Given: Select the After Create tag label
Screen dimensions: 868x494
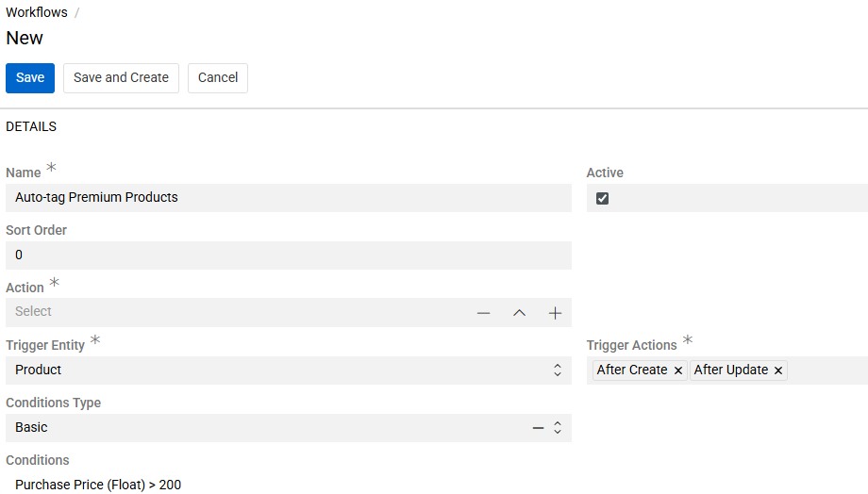Looking at the screenshot, I should 631,370.
